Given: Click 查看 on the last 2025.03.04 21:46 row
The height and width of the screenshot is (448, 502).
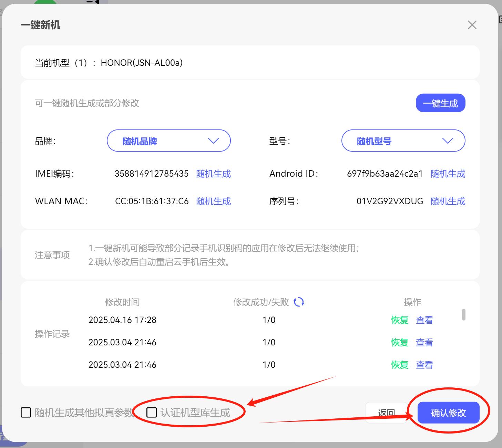Looking at the screenshot, I should (x=424, y=365).
